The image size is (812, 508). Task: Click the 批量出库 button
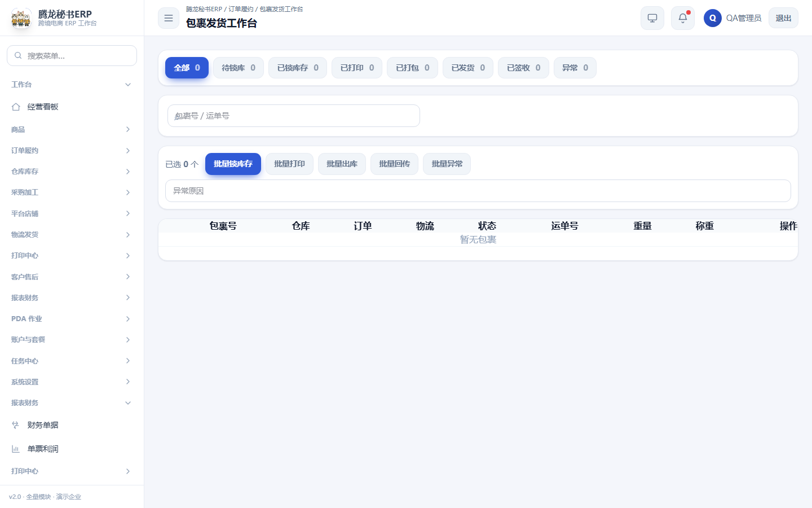(x=342, y=164)
